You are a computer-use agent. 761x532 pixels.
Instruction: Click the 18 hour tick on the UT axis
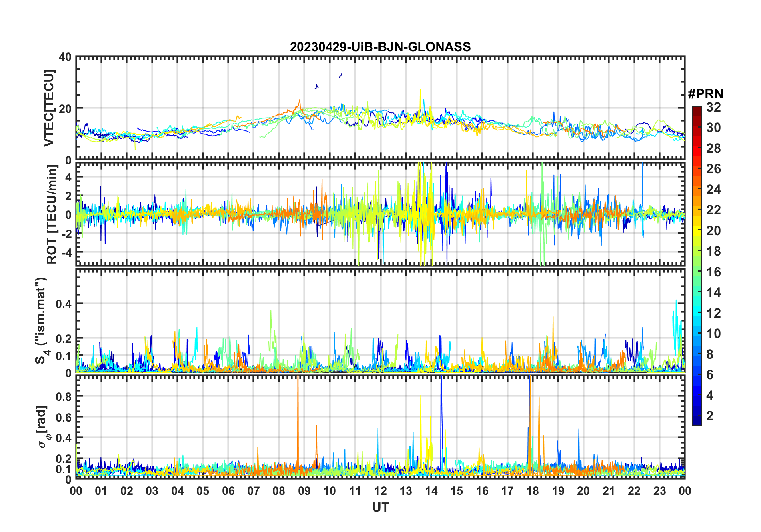(x=533, y=491)
